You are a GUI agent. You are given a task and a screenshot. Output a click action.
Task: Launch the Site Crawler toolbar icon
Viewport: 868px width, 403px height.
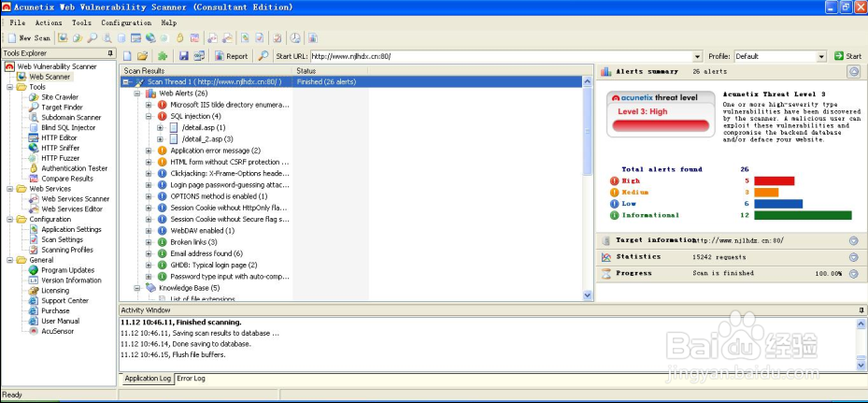point(78,38)
